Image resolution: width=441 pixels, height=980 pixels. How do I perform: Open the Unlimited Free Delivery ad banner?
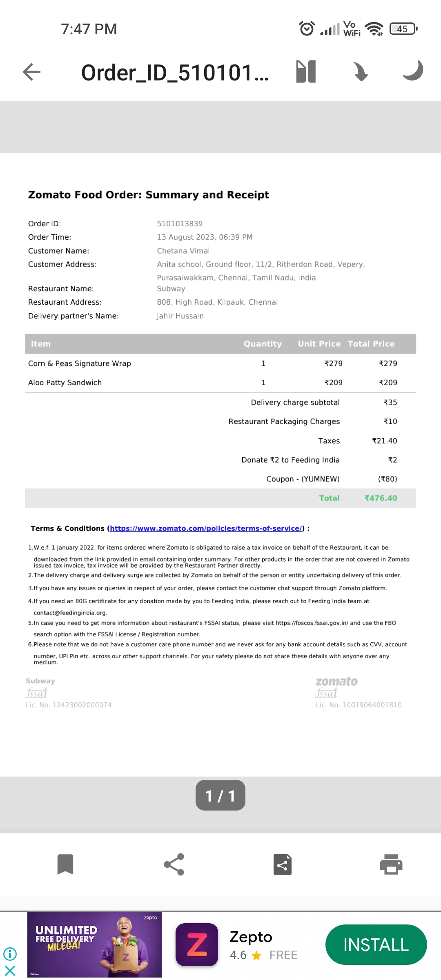93,944
